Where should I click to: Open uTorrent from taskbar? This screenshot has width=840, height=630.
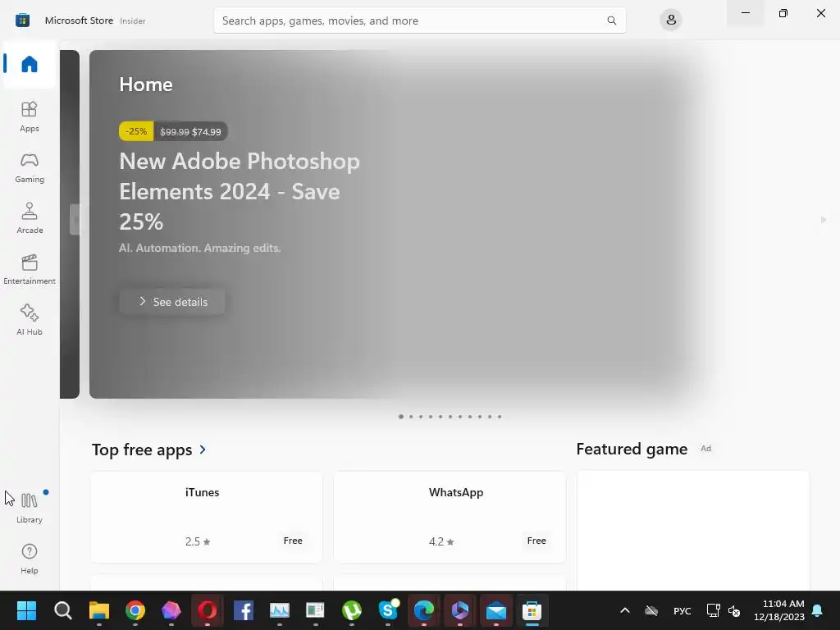[x=351, y=610]
